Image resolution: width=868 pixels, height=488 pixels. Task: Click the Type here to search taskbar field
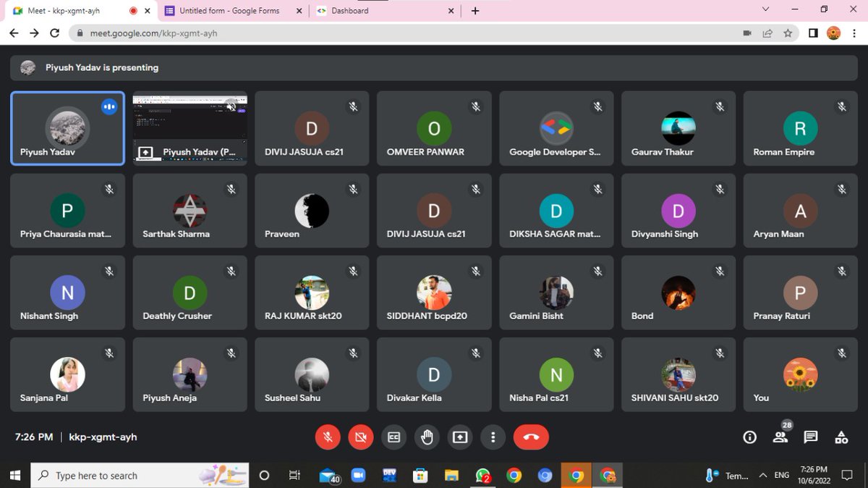pos(137,475)
